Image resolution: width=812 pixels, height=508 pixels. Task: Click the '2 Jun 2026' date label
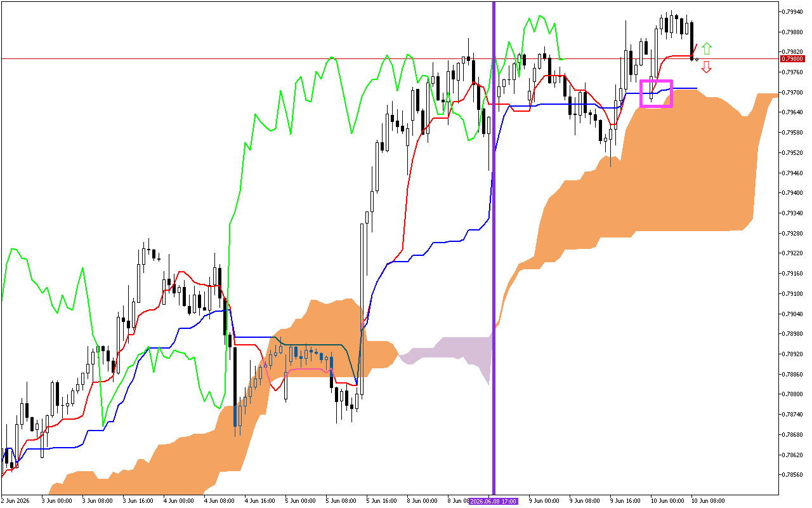coord(16,501)
